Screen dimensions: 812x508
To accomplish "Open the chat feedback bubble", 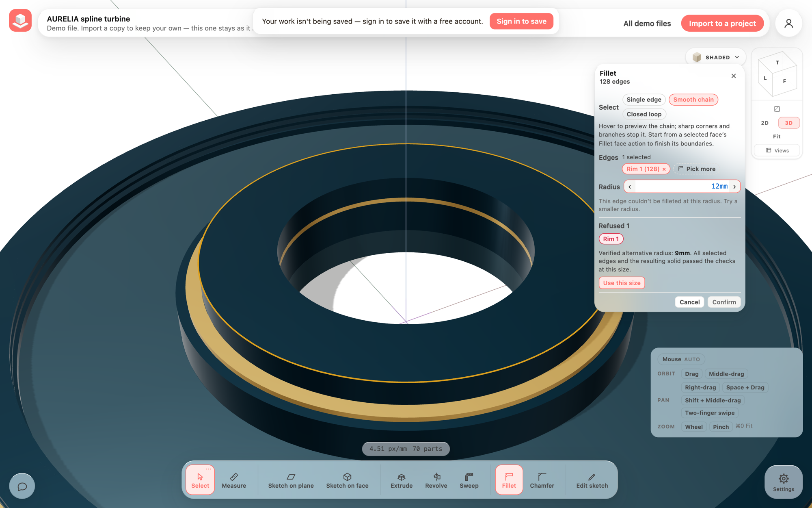I will click(22, 486).
